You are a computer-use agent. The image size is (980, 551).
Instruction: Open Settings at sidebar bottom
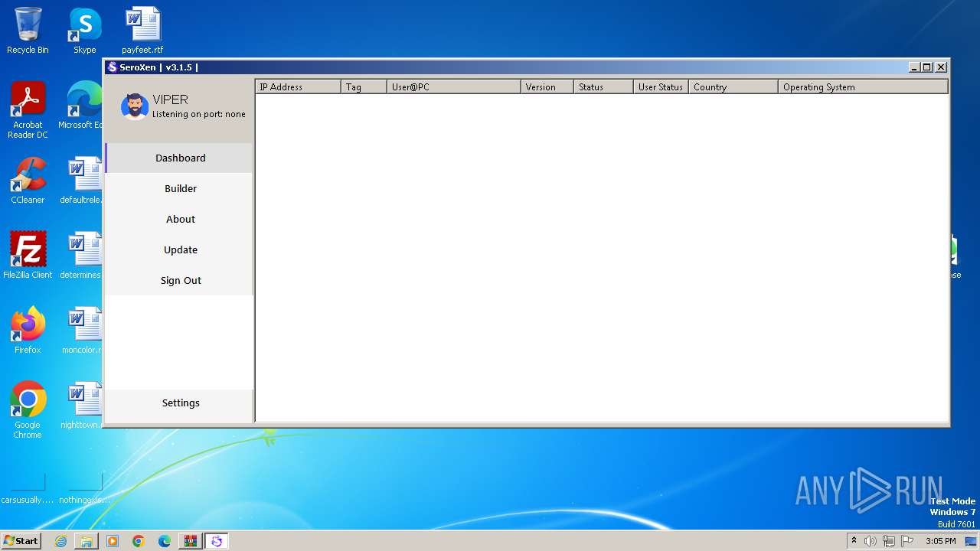coord(179,403)
